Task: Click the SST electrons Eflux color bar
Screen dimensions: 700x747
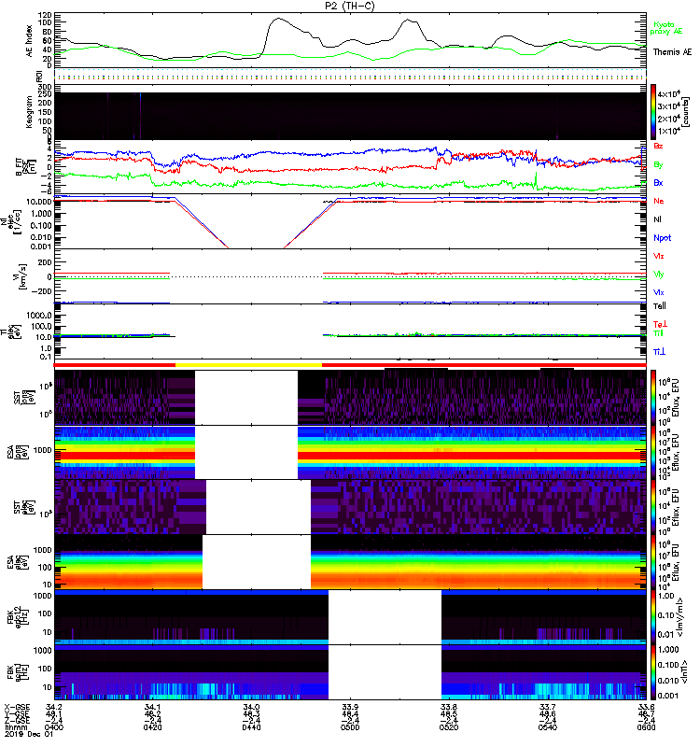Action: click(653, 507)
